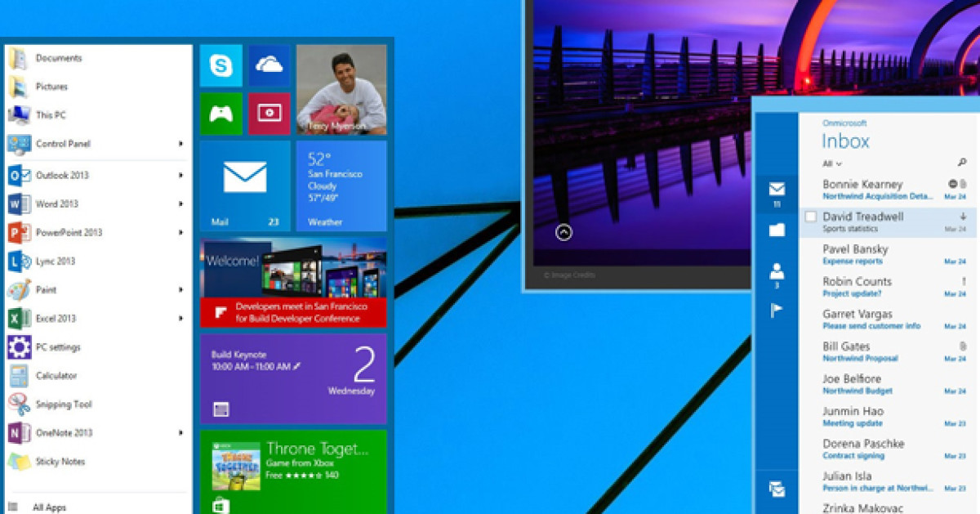Expand the Paint jump list arrow

pos(180,290)
